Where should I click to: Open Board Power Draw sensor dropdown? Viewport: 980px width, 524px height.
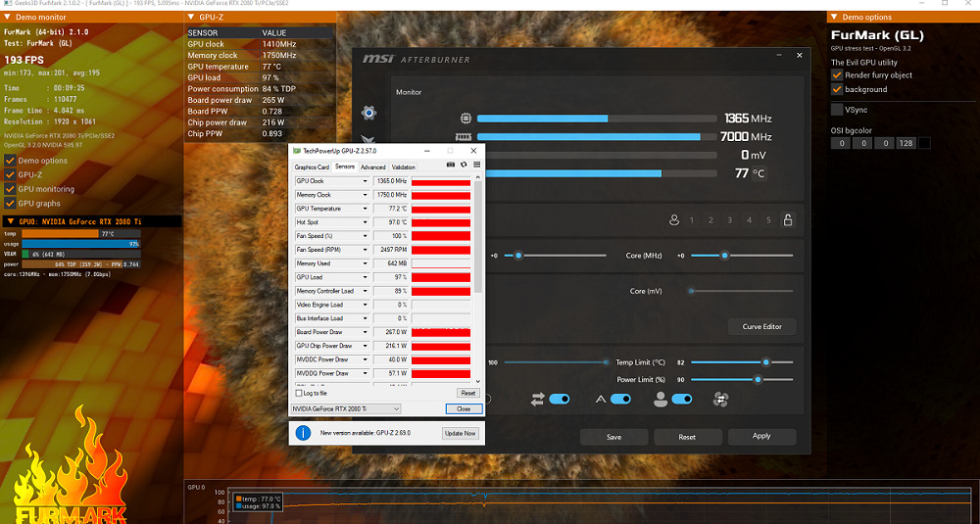[365, 332]
